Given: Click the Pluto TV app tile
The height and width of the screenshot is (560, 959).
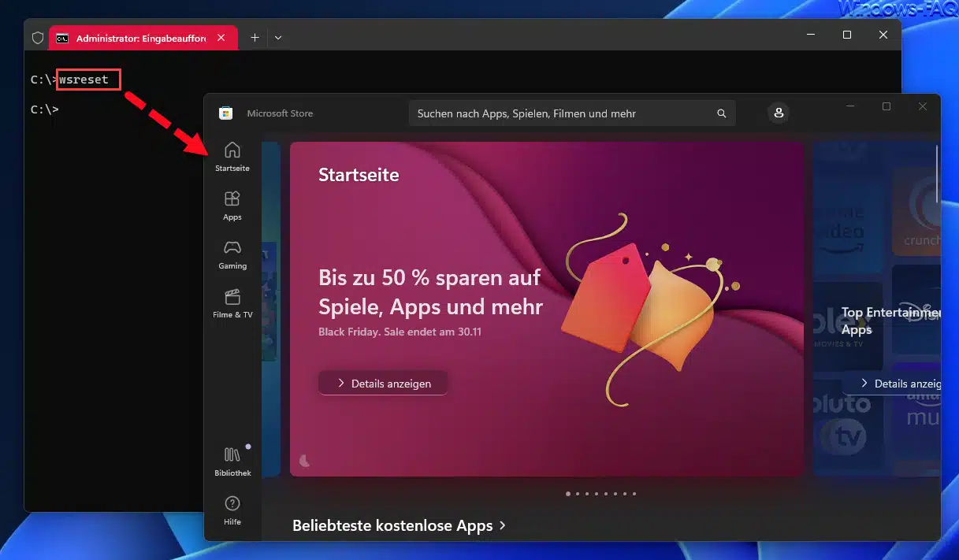Looking at the screenshot, I should click(x=847, y=425).
